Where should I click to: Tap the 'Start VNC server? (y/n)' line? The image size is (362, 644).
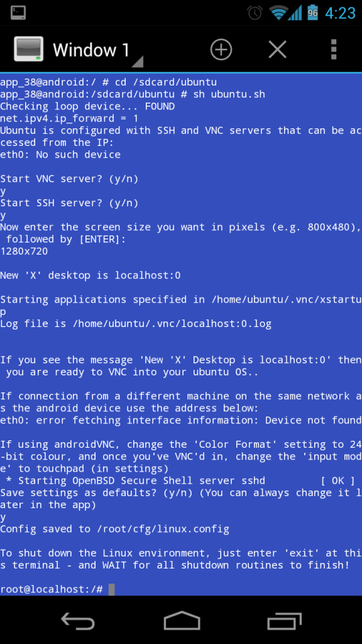pos(69,179)
